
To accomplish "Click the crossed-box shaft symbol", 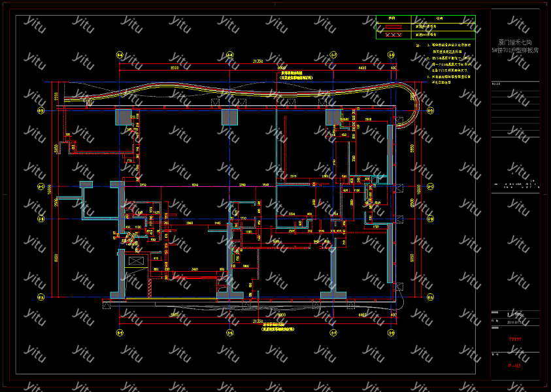I will (x=135, y=261).
